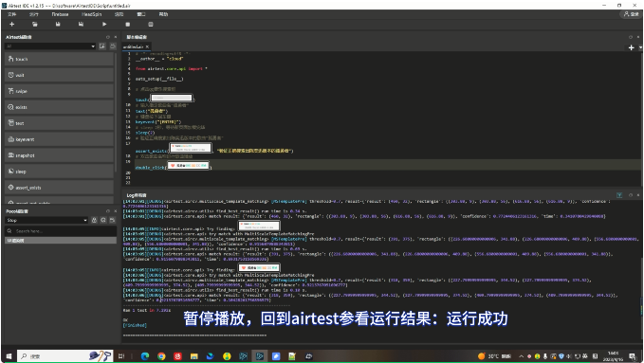Show hidden system tray icons
Screen dimensions: 644x363
(522, 356)
